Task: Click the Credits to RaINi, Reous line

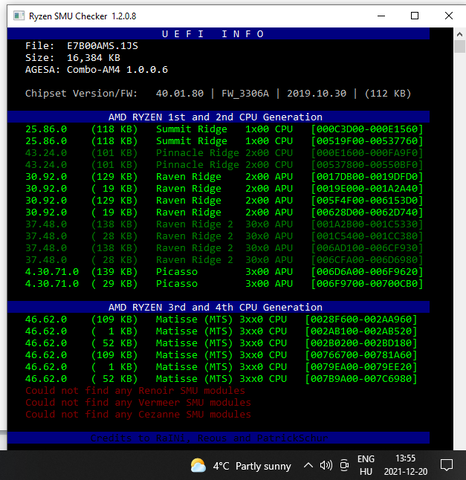Action: [x=209, y=438]
